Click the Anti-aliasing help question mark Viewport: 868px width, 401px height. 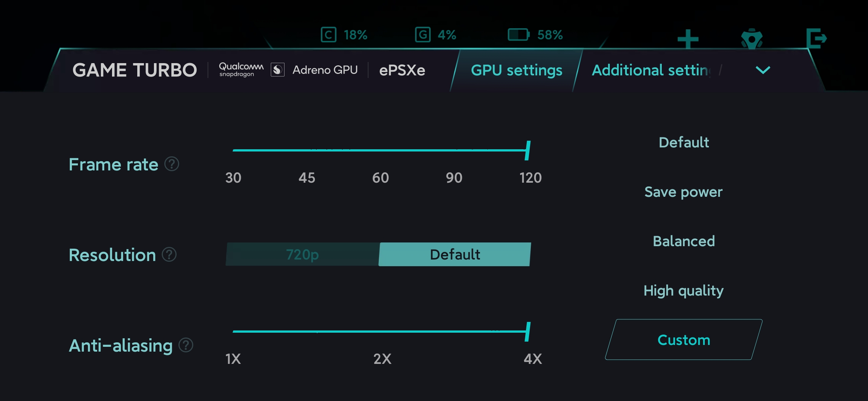[186, 345]
